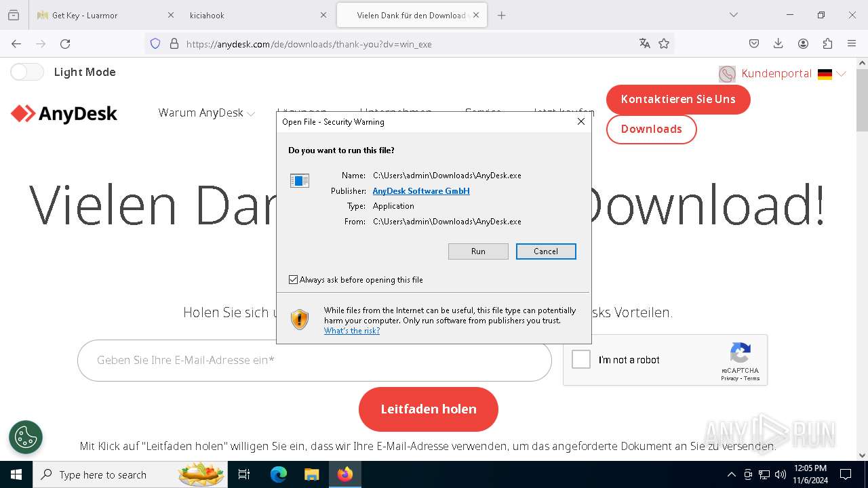Open the AnyDesk Software GmbH publisher link
The image size is (868, 488).
tap(421, 191)
